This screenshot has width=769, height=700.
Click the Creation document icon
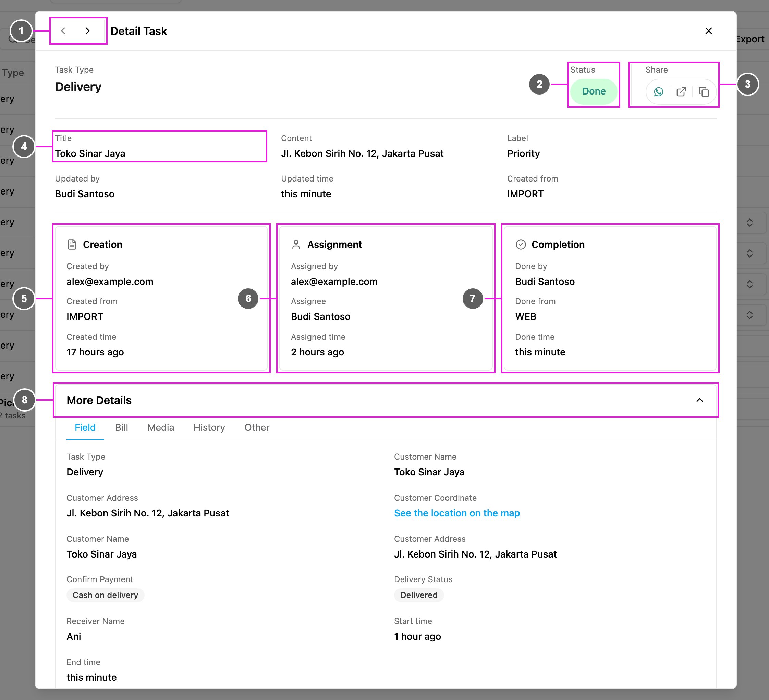tap(72, 245)
